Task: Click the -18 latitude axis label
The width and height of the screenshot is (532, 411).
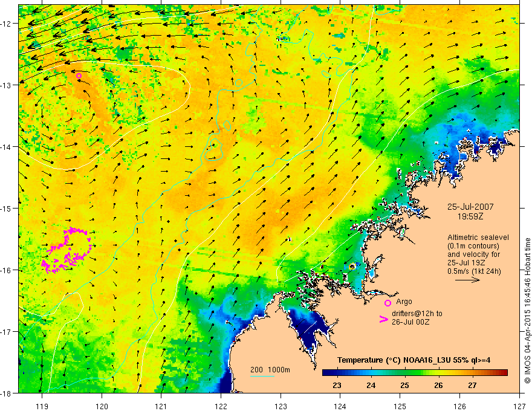Action: point(7,393)
